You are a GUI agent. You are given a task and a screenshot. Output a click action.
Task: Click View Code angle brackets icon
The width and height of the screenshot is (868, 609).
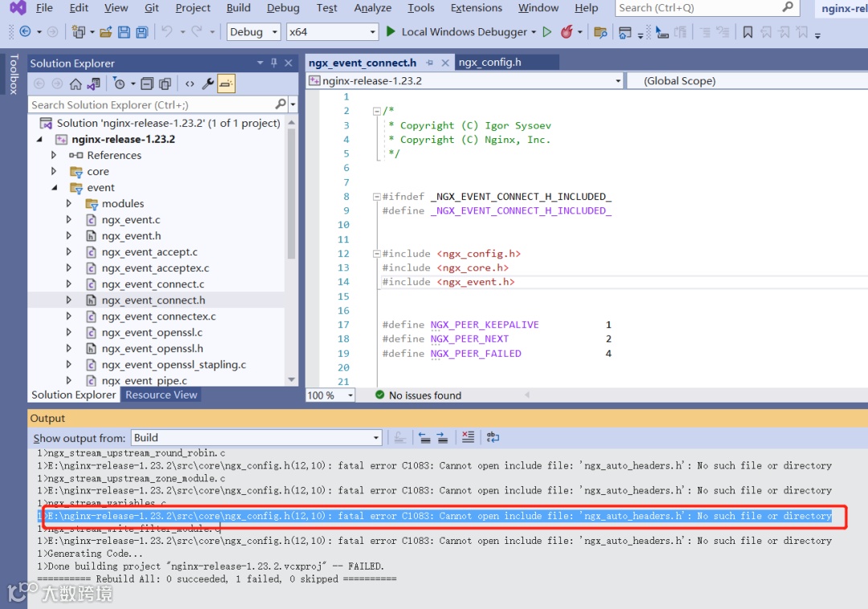(190, 84)
